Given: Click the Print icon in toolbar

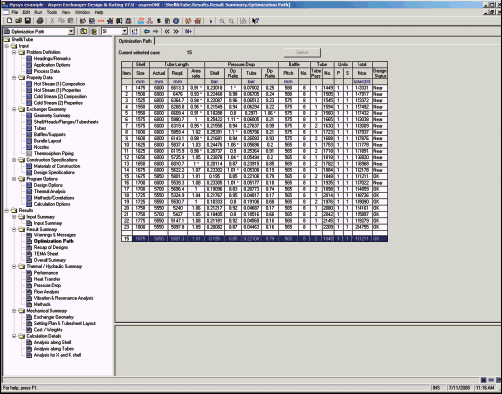Looking at the screenshot, I should [40, 21].
